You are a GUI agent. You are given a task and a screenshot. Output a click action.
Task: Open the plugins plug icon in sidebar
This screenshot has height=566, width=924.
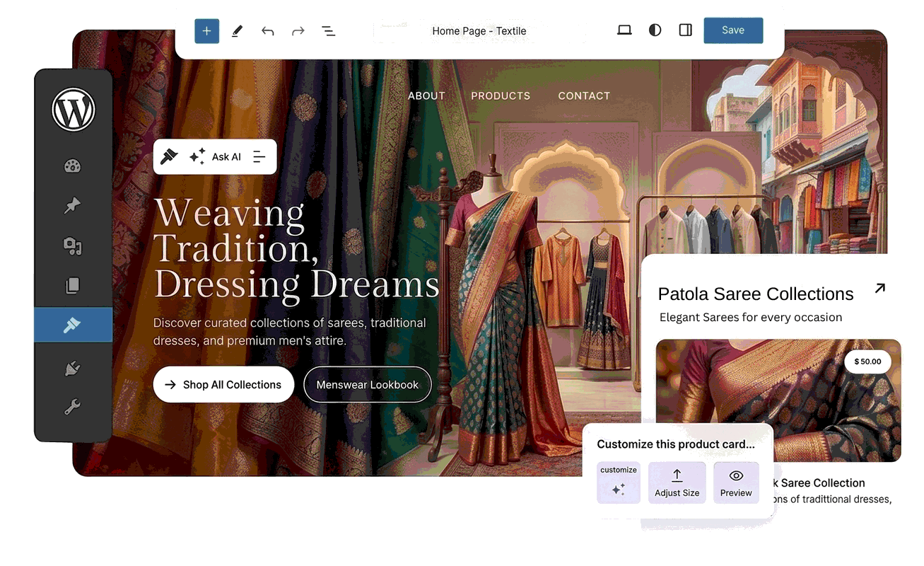point(72,368)
